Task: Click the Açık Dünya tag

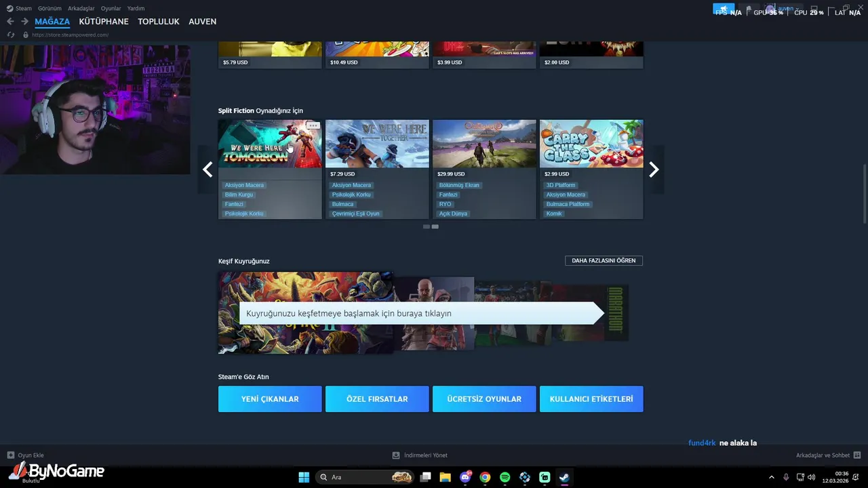Action: [x=453, y=213]
